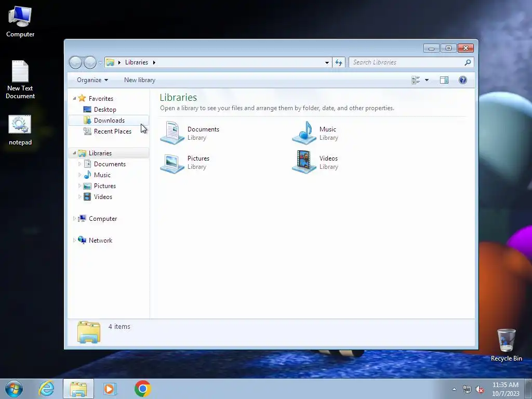This screenshot has height=399, width=532.
Task: Click the network tray icon
Action: (x=467, y=390)
